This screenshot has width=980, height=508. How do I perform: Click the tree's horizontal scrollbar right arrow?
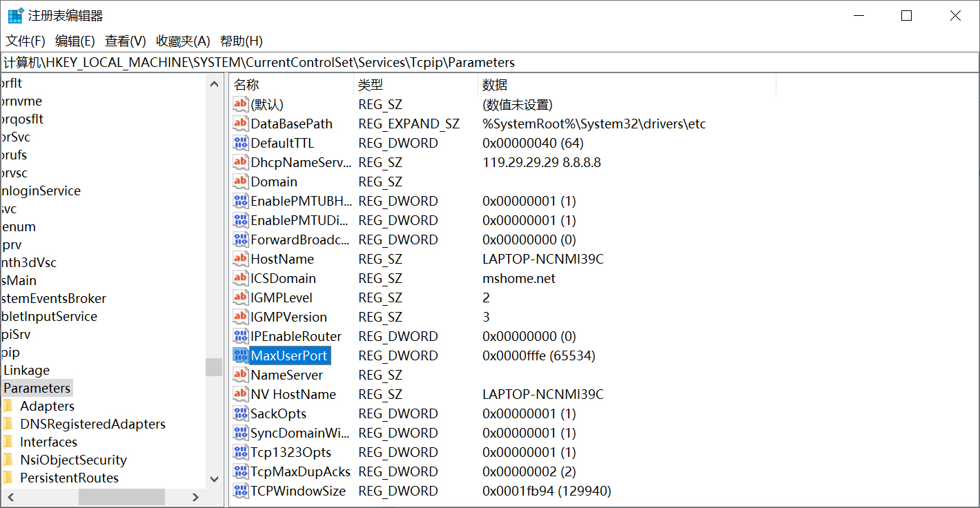[196, 497]
